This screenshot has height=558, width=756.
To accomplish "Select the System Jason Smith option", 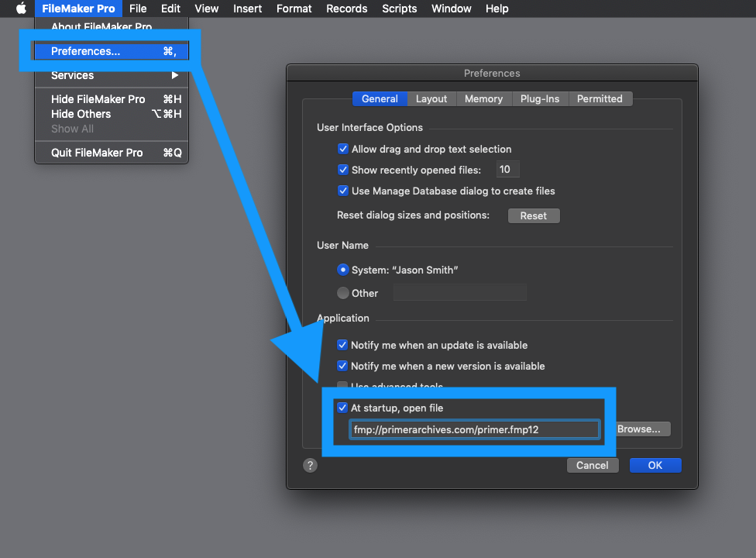I will (343, 270).
